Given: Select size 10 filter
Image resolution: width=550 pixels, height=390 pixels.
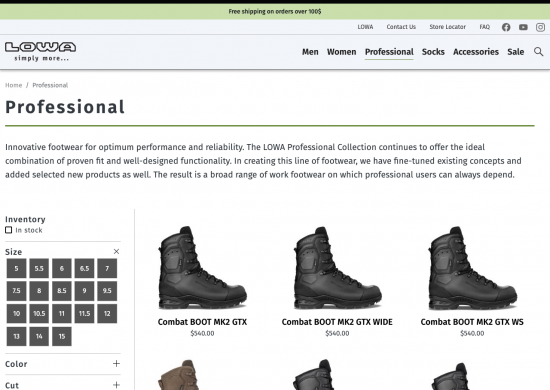Looking at the screenshot, I should pos(16,314).
